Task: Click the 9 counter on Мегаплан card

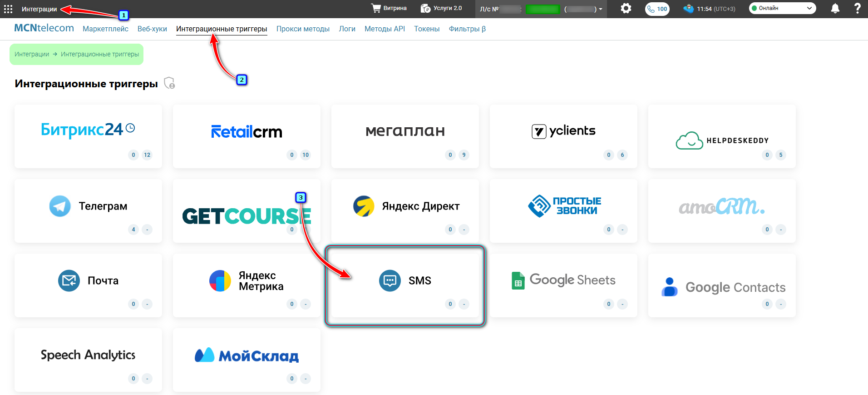Action: [464, 155]
